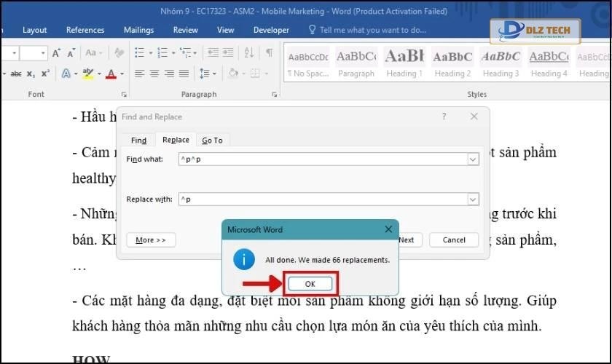612x364 pixels.
Task: Click the More >> button
Action: [151, 240]
